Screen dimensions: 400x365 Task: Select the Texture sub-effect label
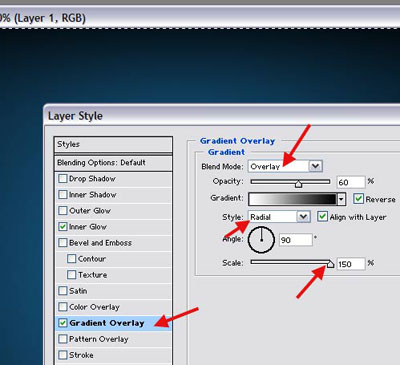tap(93, 275)
